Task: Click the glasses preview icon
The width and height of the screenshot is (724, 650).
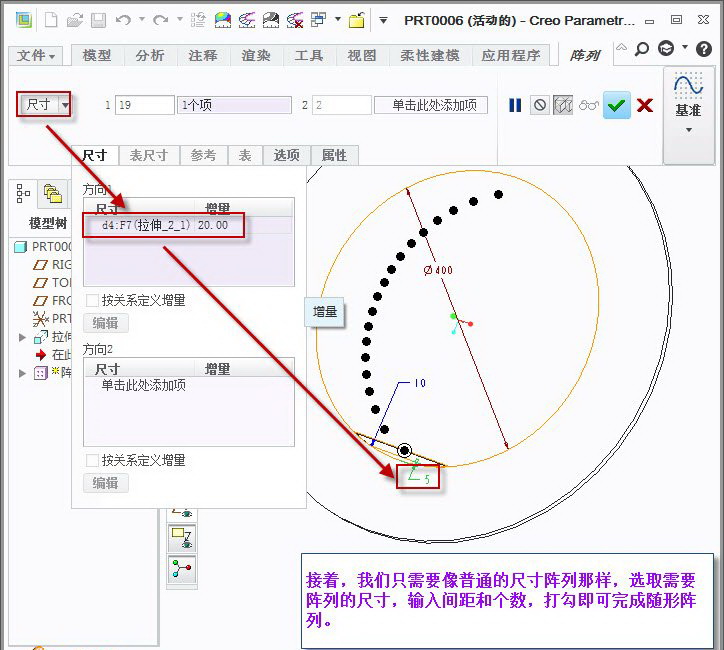Action: tap(590, 105)
